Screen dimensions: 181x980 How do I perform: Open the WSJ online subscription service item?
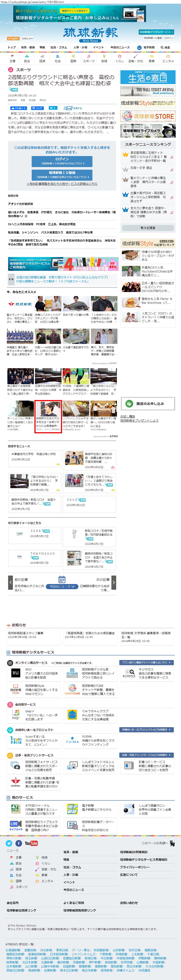[x=34, y=673]
